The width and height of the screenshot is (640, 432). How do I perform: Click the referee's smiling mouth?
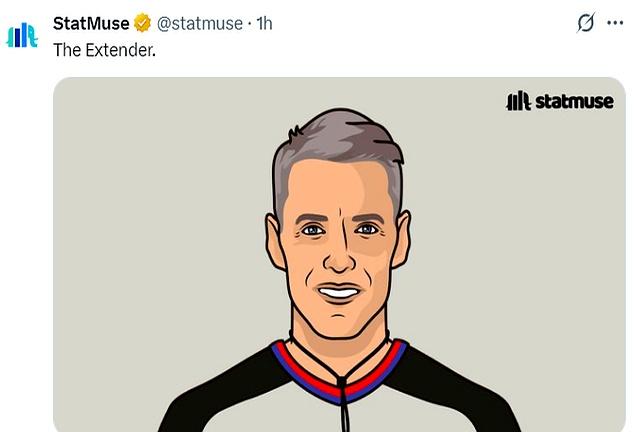click(x=339, y=292)
